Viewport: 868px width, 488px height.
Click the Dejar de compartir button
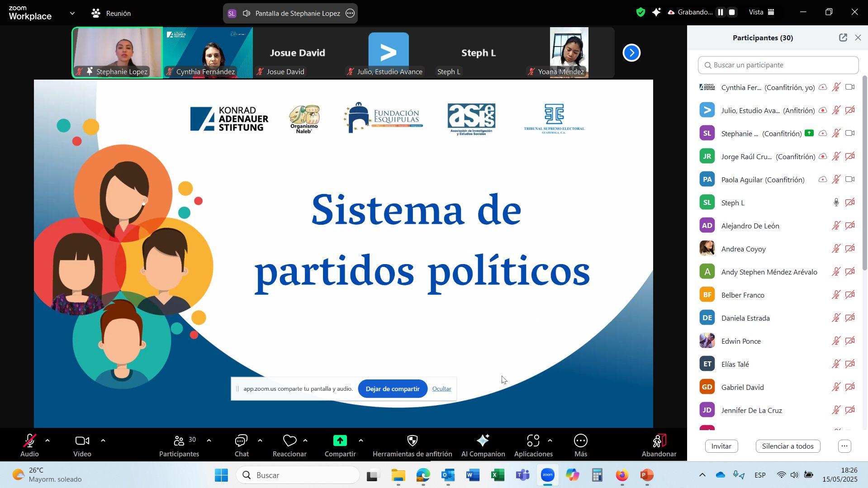pyautogui.click(x=392, y=389)
